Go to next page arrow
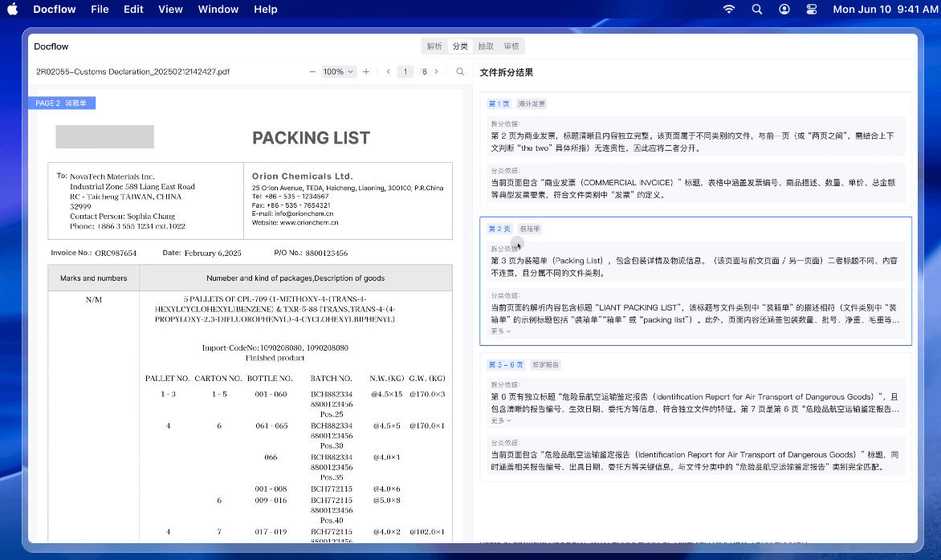Screen dimensions: 941x560 click(x=436, y=71)
